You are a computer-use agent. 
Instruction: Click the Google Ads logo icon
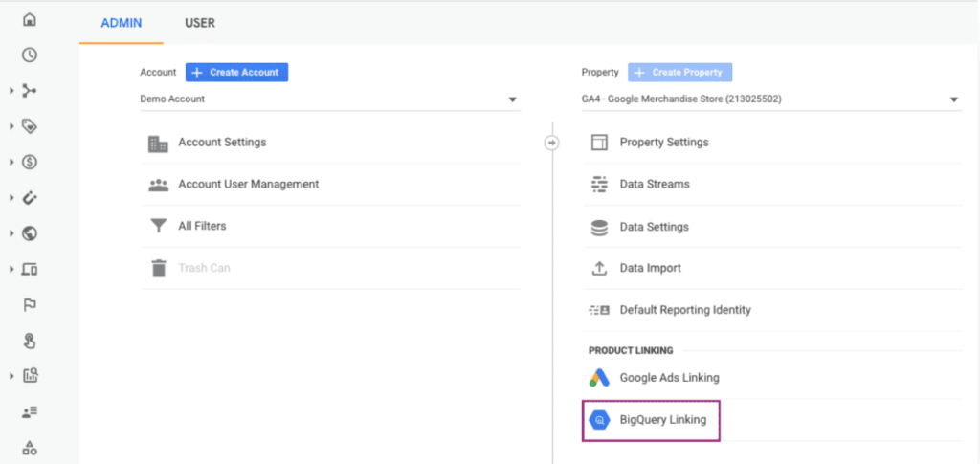tap(599, 378)
